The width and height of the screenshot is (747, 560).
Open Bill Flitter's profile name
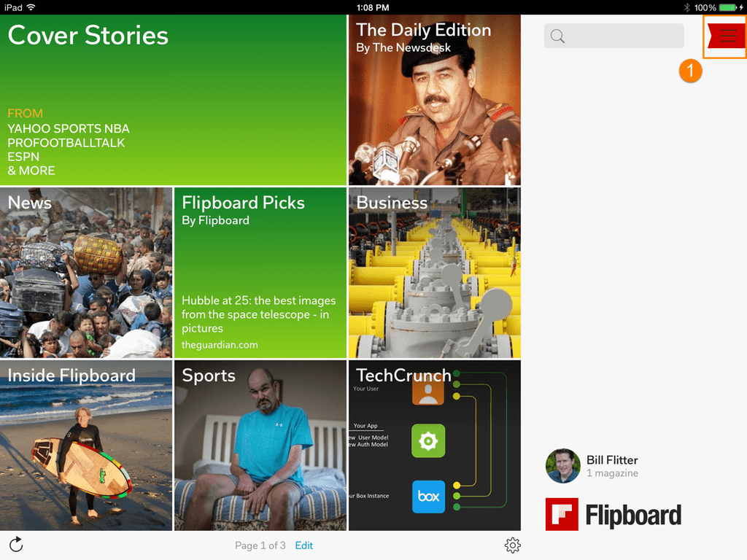612,460
